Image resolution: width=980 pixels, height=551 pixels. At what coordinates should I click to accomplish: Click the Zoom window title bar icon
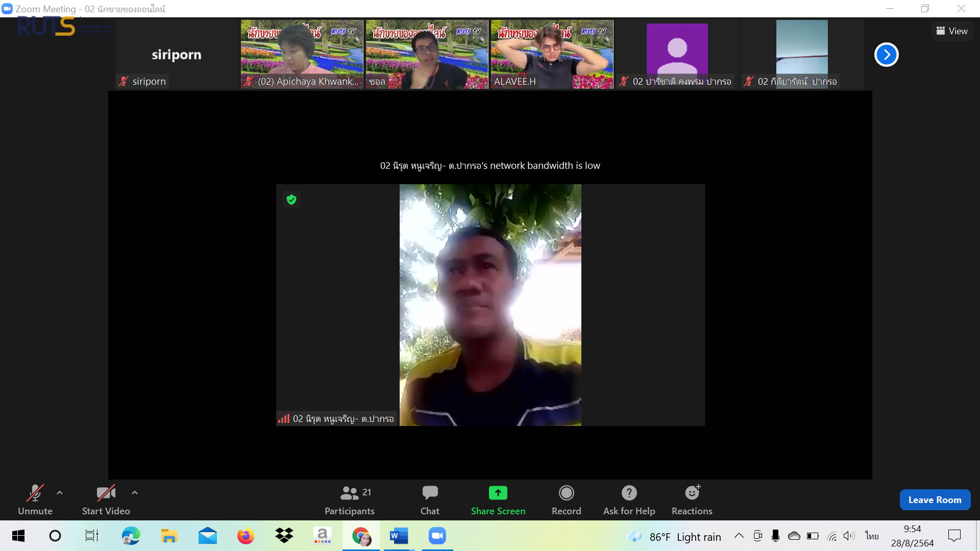7,9
